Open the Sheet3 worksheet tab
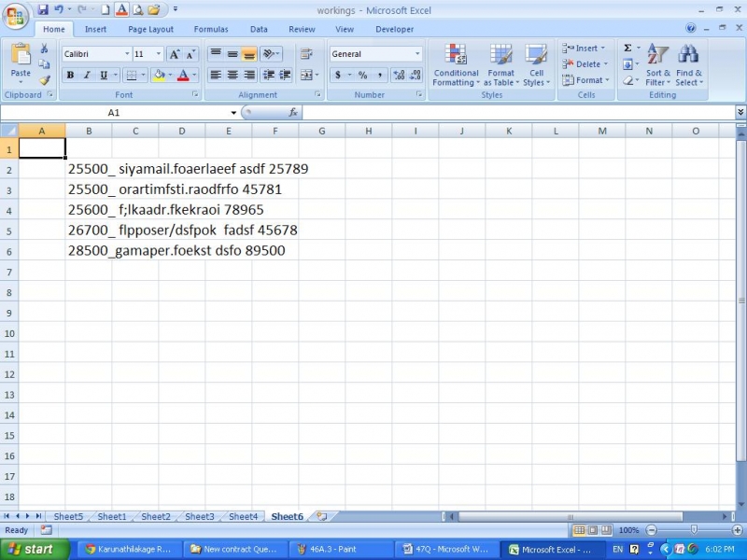 [199, 516]
